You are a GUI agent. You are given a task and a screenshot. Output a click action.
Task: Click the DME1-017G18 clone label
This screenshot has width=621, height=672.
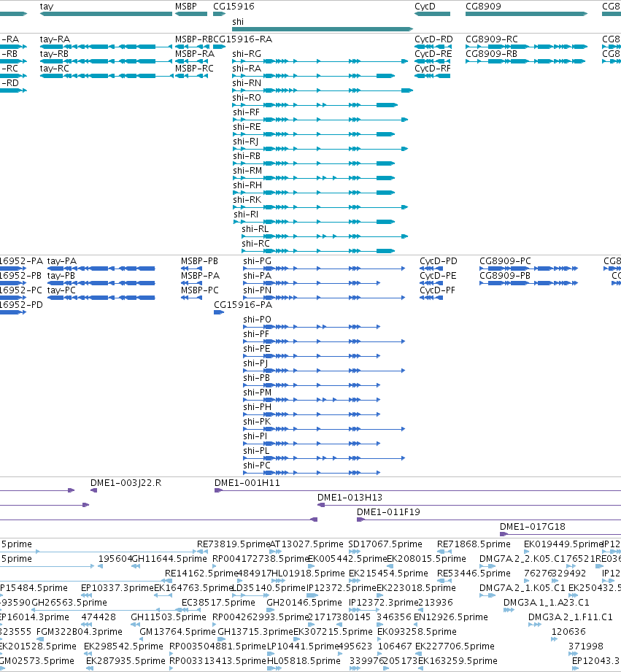(532, 527)
